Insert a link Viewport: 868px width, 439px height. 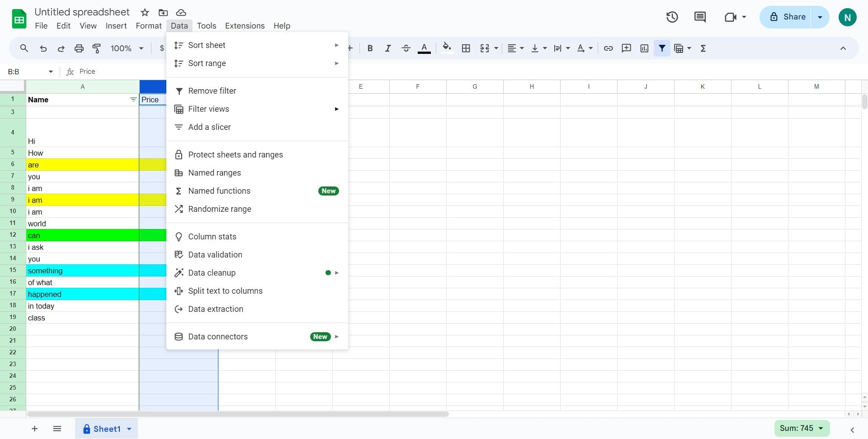(x=608, y=48)
